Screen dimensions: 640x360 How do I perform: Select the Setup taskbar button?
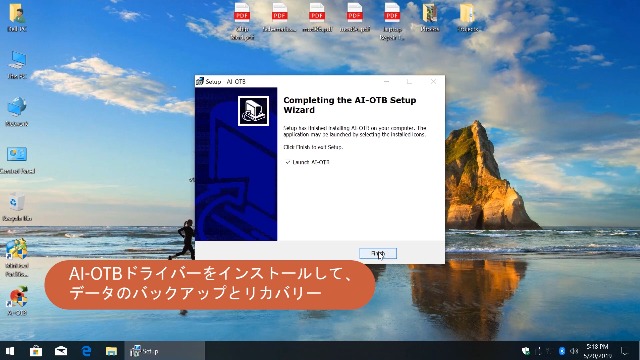pyautogui.click(x=164, y=351)
